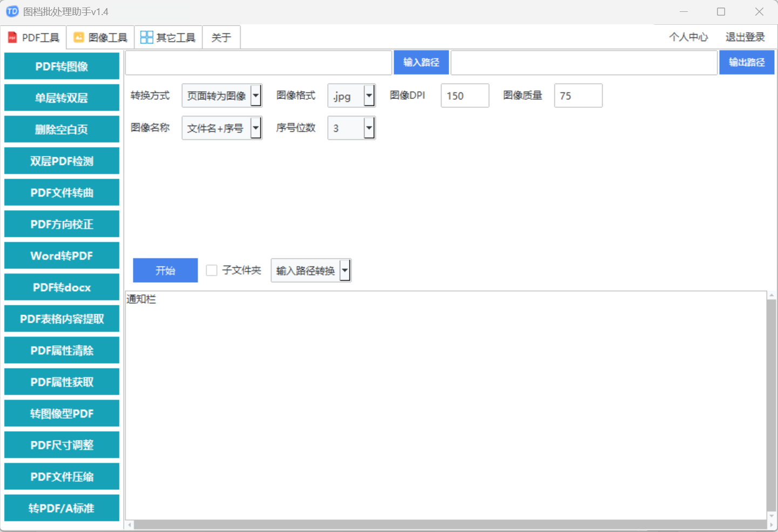Click 退出登录 to log out
Image resolution: width=778 pixels, height=532 pixels.
[x=745, y=37]
